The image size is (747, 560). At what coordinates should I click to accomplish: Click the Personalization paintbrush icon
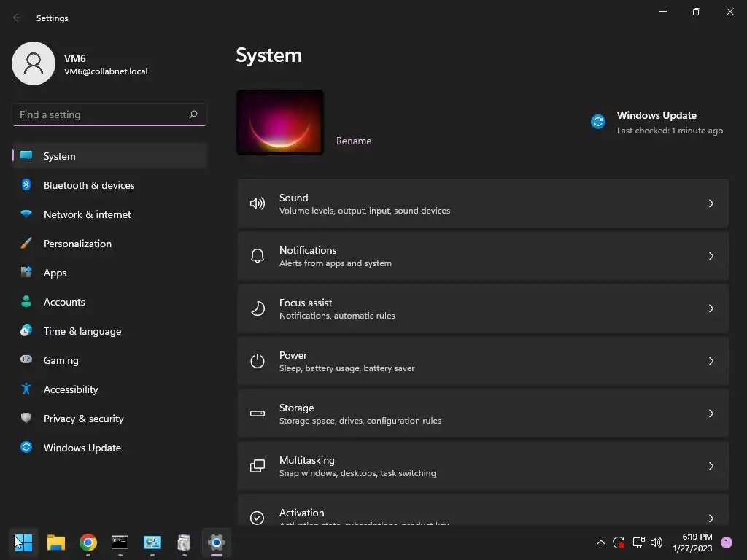tap(26, 244)
